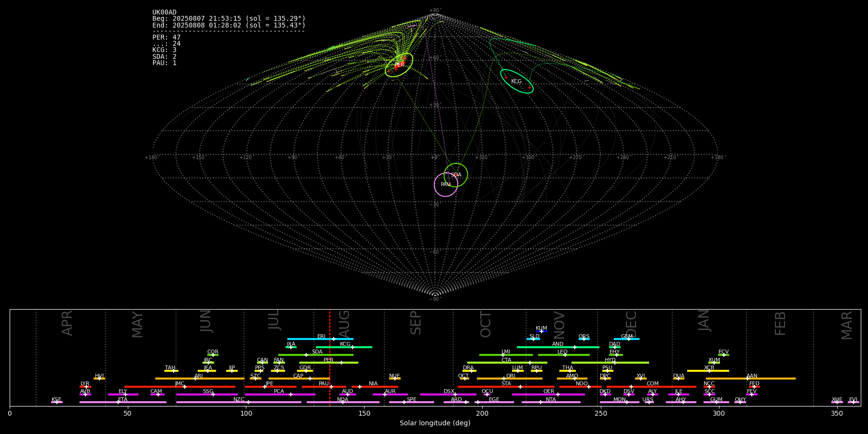Click the CTA shower bar in timeline
The height and width of the screenshot is (434, 868).
(x=507, y=363)
